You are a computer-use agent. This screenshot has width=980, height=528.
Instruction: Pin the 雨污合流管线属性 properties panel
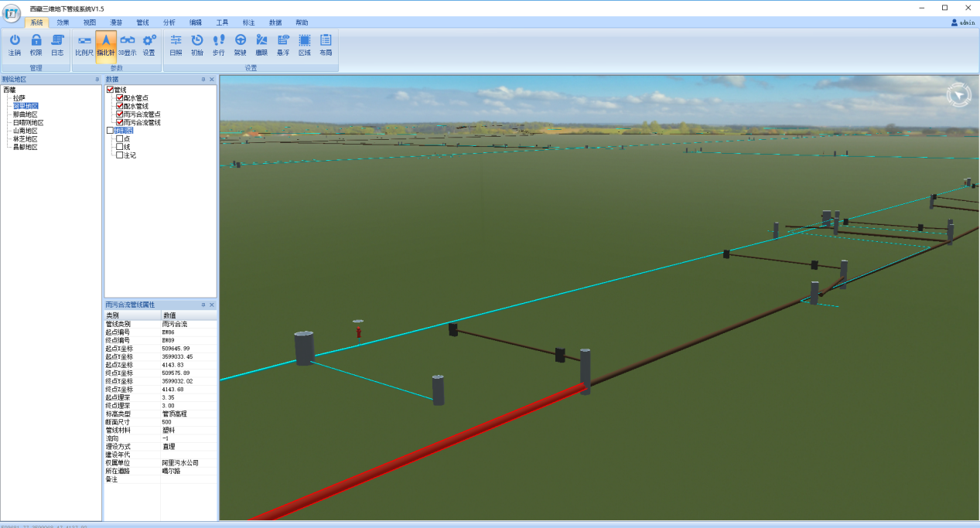[203, 305]
